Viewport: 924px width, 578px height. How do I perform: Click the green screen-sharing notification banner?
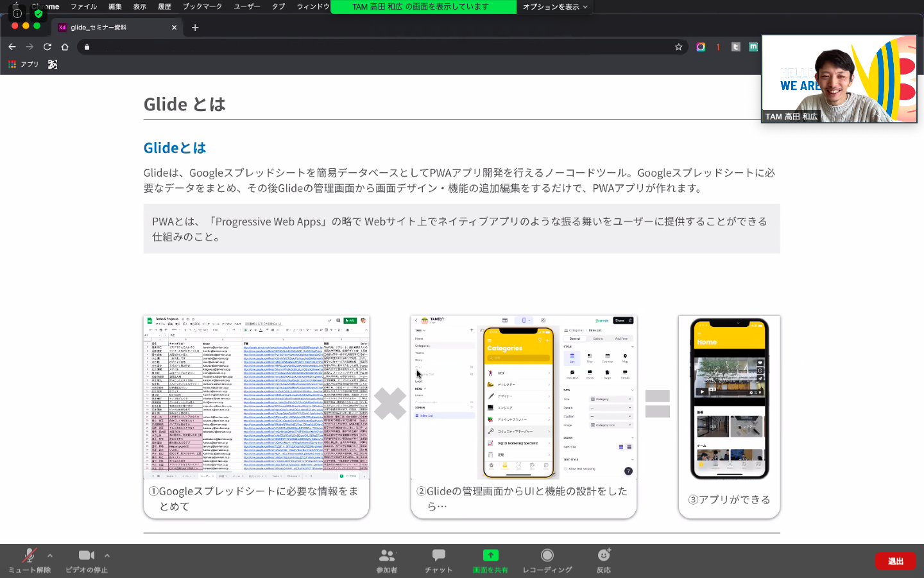tap(424, 7)
